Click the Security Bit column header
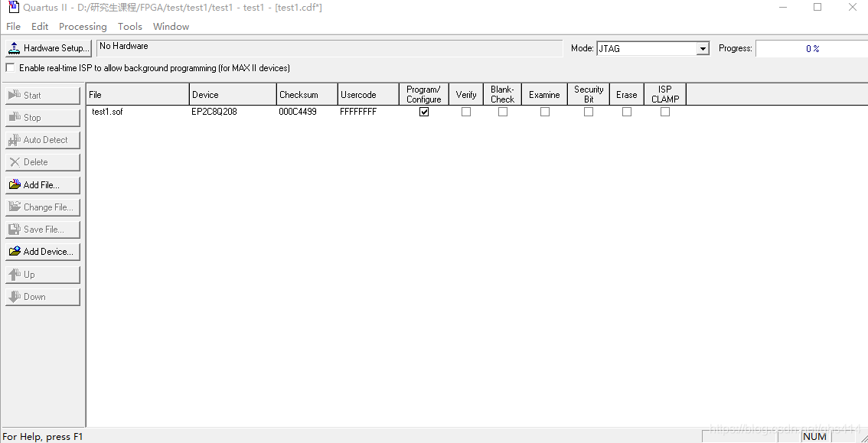The image size is (868, 443). tap(589, 95)
